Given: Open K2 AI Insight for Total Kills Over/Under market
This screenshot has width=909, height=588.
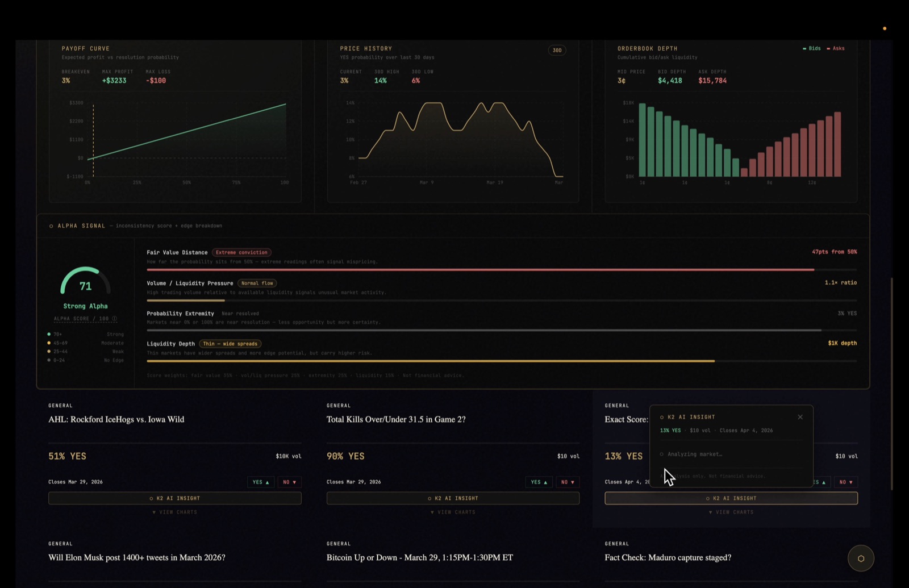Looking at the screenshot, I should (453, 498).
